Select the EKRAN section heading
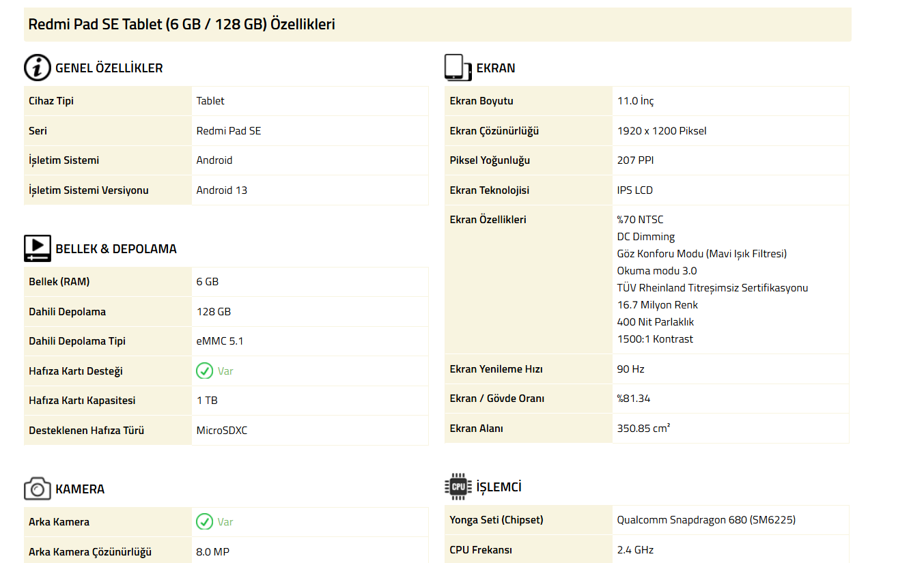This screenshot has height=563, width=924. (496, 68)
